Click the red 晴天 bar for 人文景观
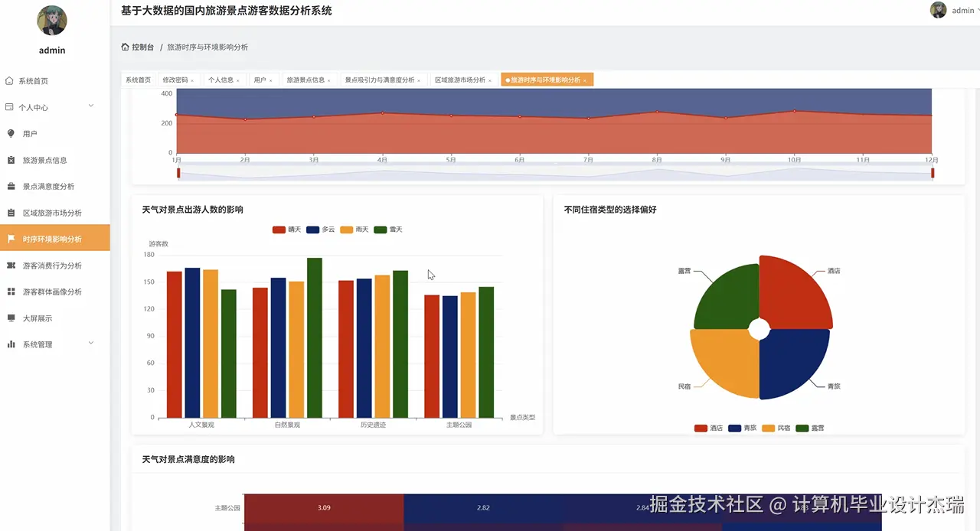Viewport: 980px width, 531px height. pos(174,344)
